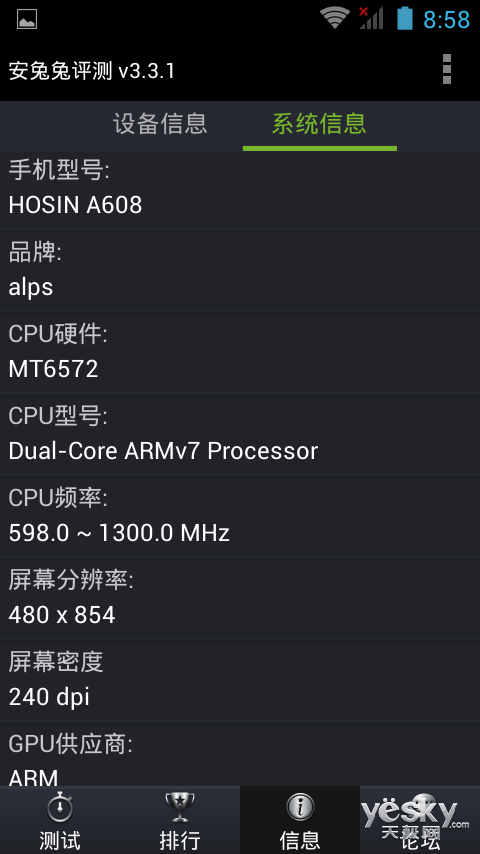Image resolution: width=480 pixels, height=854 pixels.
Task: Tap the battery status icon
Action: point(405,18)
